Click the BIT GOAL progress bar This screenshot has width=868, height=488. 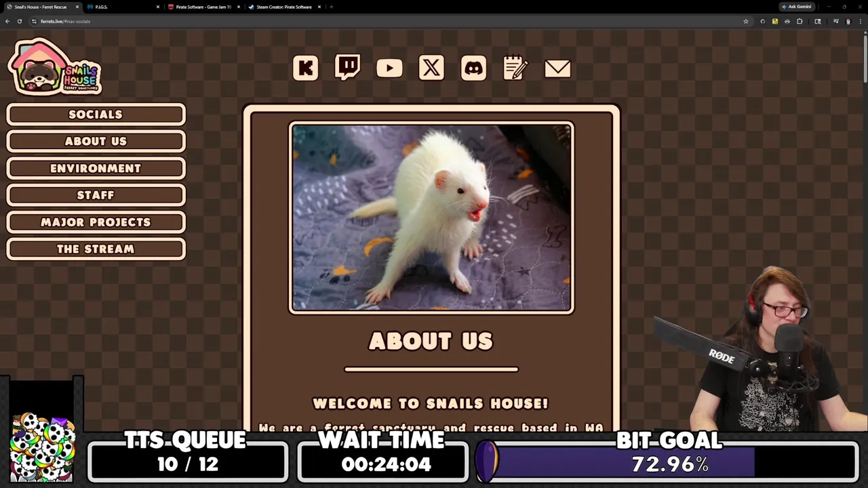(x=668, y=464)
